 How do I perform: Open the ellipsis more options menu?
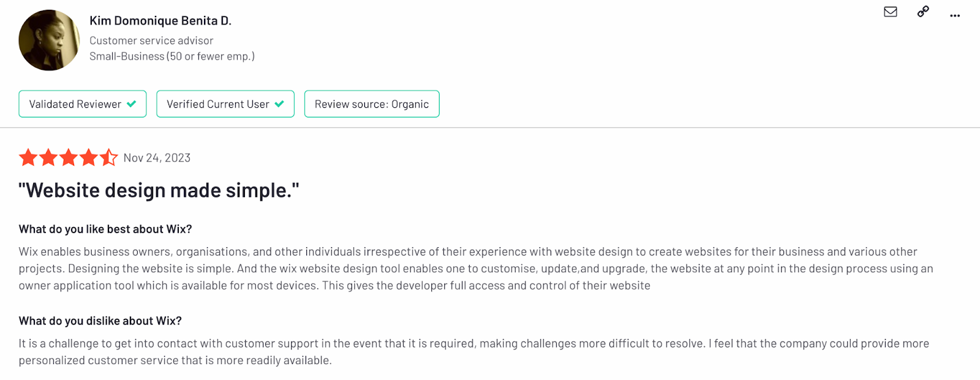click(954, 15)
